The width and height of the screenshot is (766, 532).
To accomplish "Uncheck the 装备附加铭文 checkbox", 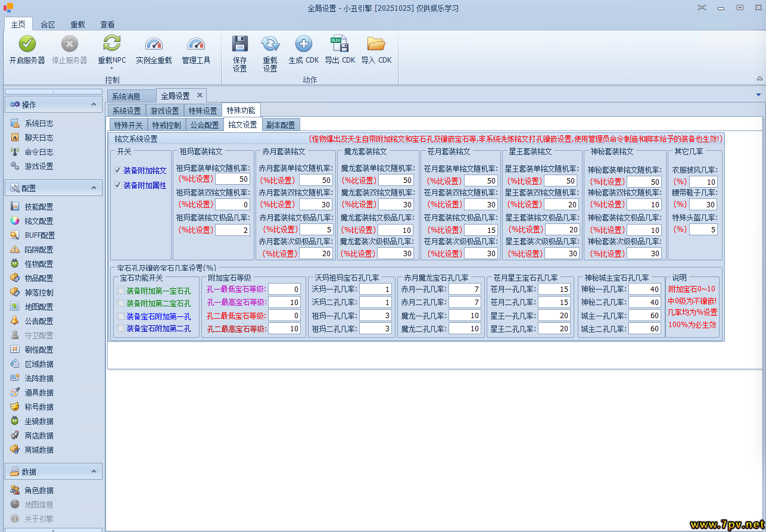I will (118, 170).
